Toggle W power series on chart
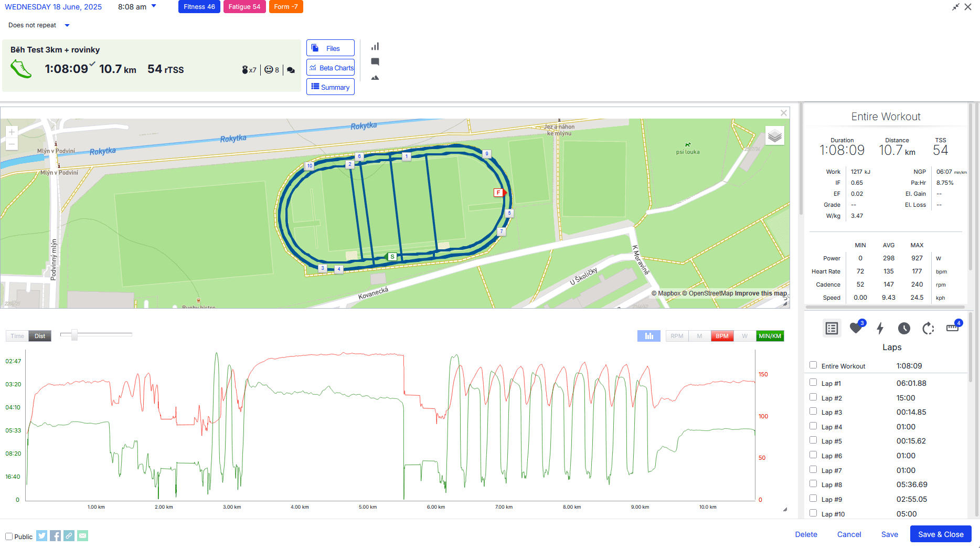The image size is (980, 548). pos(744,336)
